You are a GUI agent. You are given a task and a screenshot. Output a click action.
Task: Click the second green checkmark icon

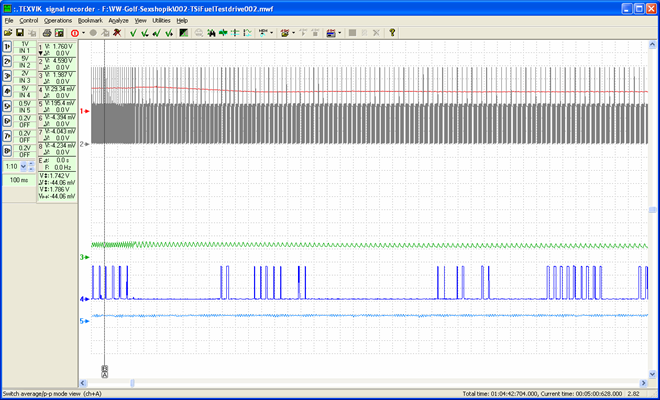(145, 32)
